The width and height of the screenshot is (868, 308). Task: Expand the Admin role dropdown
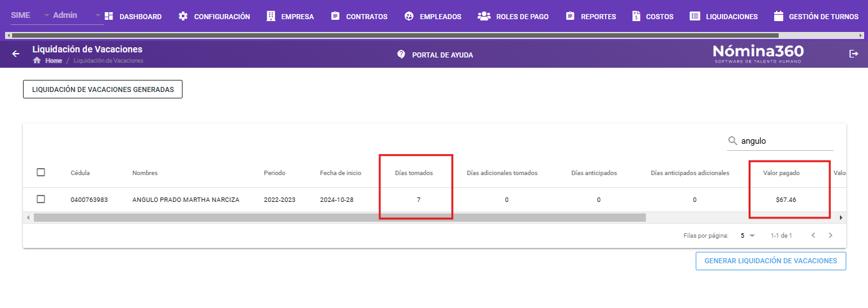point(77,15)
